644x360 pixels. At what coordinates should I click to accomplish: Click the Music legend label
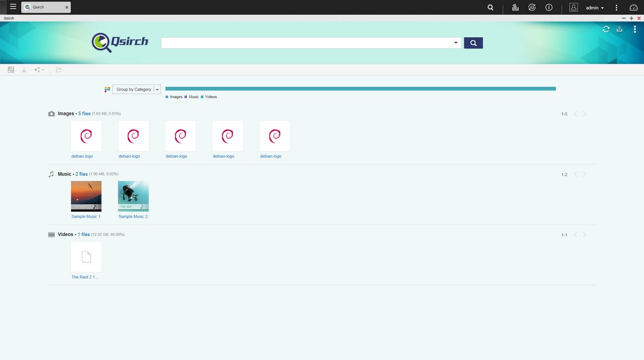tap(194, 97)
